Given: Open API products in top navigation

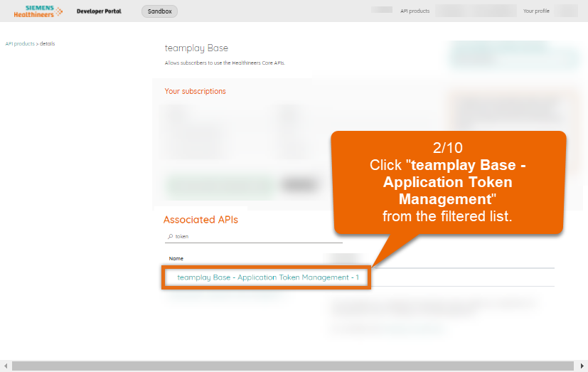Looking at the screenshot, I should pyautogui.click(x=415, y=11).
